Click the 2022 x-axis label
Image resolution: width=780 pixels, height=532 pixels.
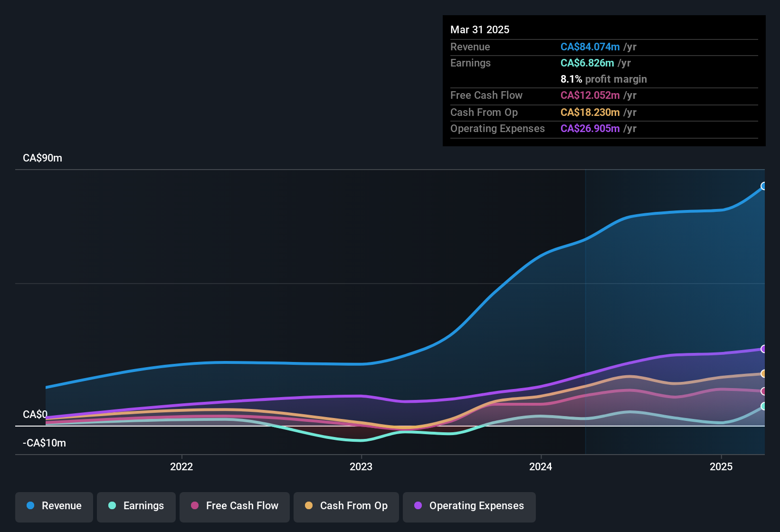pos(181,466)
